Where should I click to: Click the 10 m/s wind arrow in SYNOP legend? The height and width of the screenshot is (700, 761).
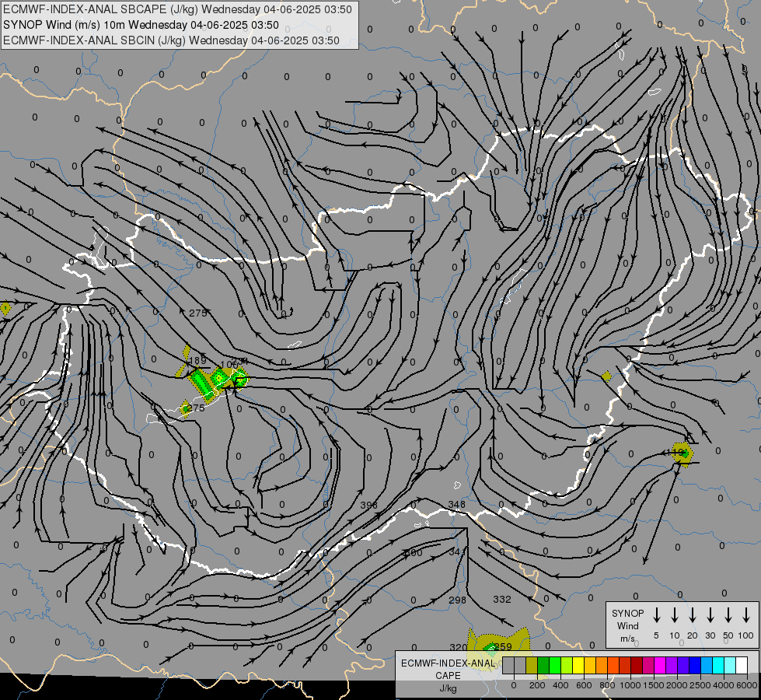[675, 615]
